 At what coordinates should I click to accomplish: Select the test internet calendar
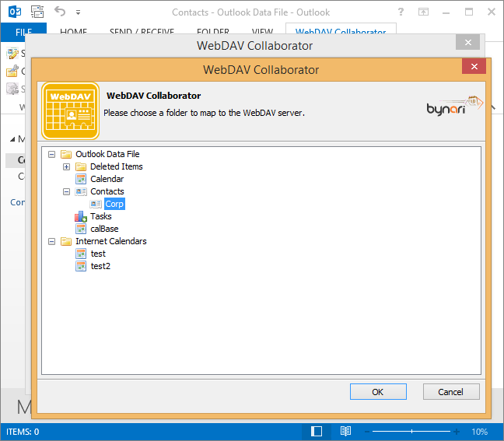point(98,254)
